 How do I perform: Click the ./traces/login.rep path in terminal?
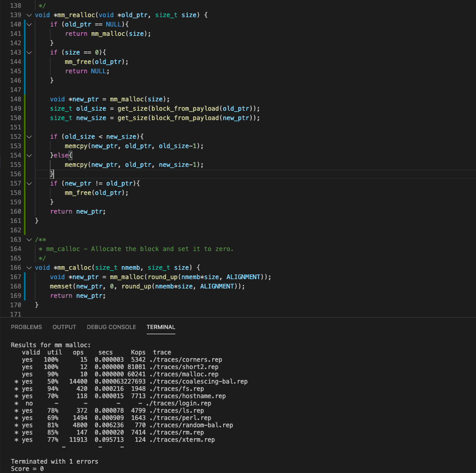click(x=180, y=403)
